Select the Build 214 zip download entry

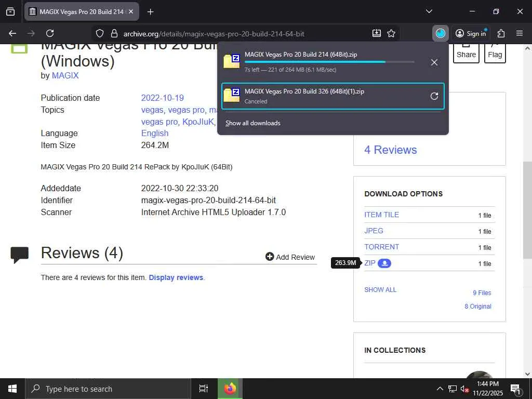(332, 62)
